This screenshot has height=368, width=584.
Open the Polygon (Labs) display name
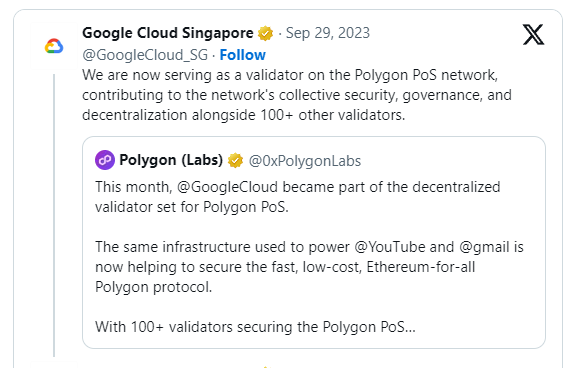tap(171, 161)
